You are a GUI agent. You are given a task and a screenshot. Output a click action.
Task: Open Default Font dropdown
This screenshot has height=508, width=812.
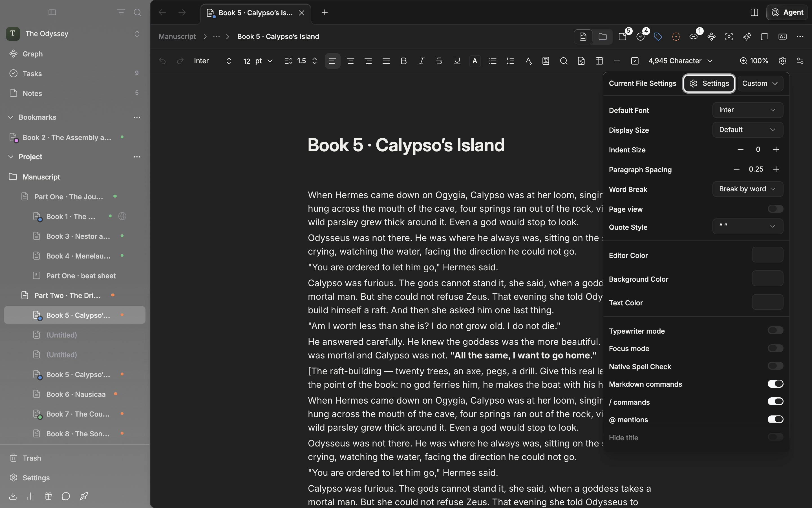[x=748, y=110]
